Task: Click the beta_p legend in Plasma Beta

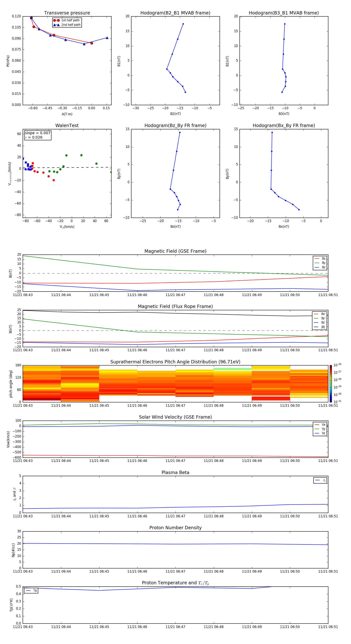Action: (x=320, y=480)
